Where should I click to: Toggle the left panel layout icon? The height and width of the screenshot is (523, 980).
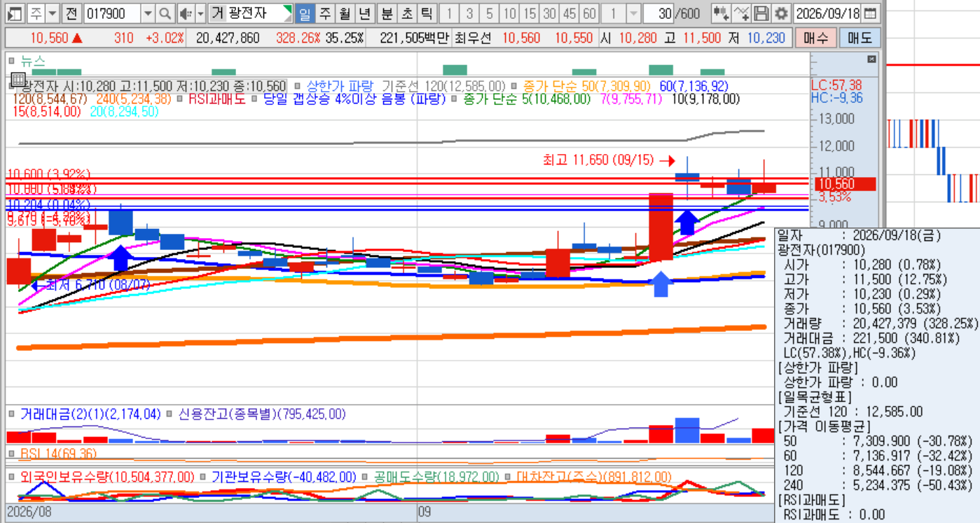coord(15,13)
